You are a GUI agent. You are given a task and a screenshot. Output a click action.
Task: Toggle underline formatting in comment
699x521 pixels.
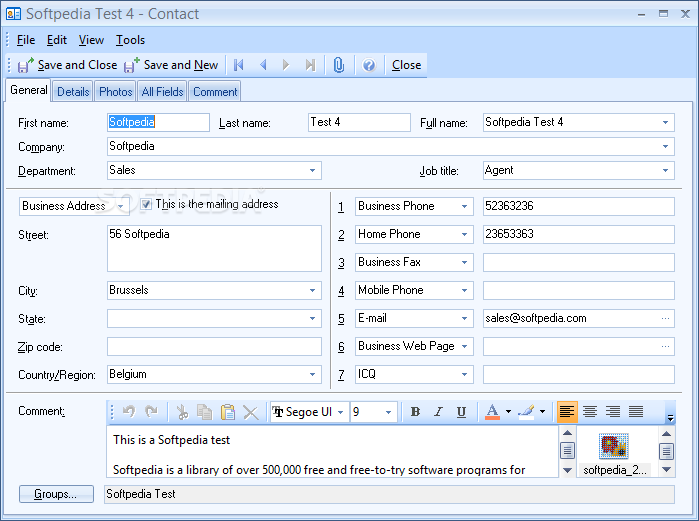click(461, 412)
